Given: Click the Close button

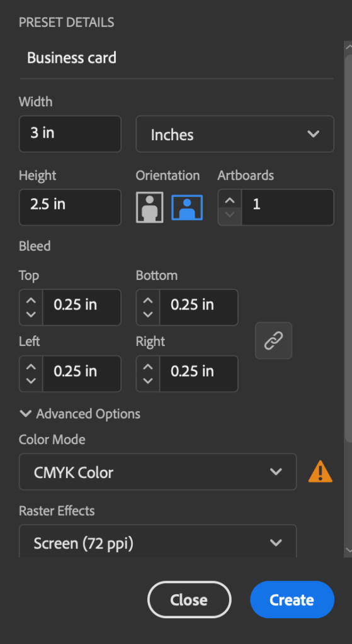Looking at the screenshot, I should coord(189,599).
